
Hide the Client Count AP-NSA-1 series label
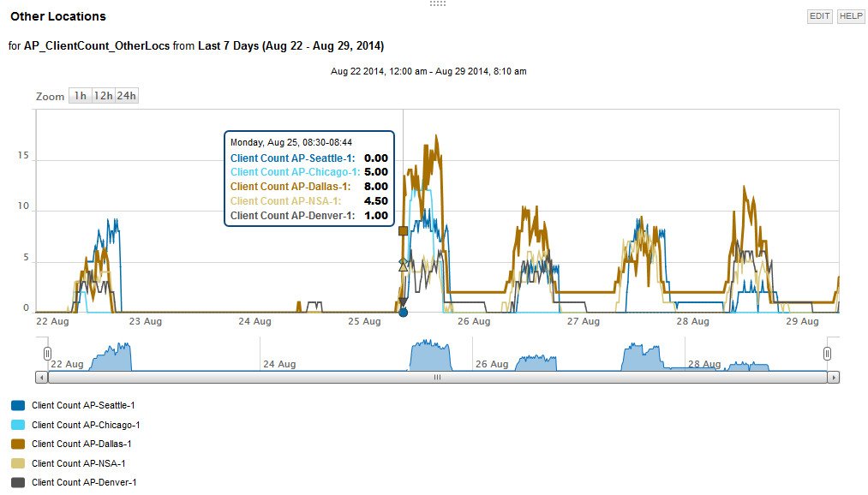pos(79,463)
